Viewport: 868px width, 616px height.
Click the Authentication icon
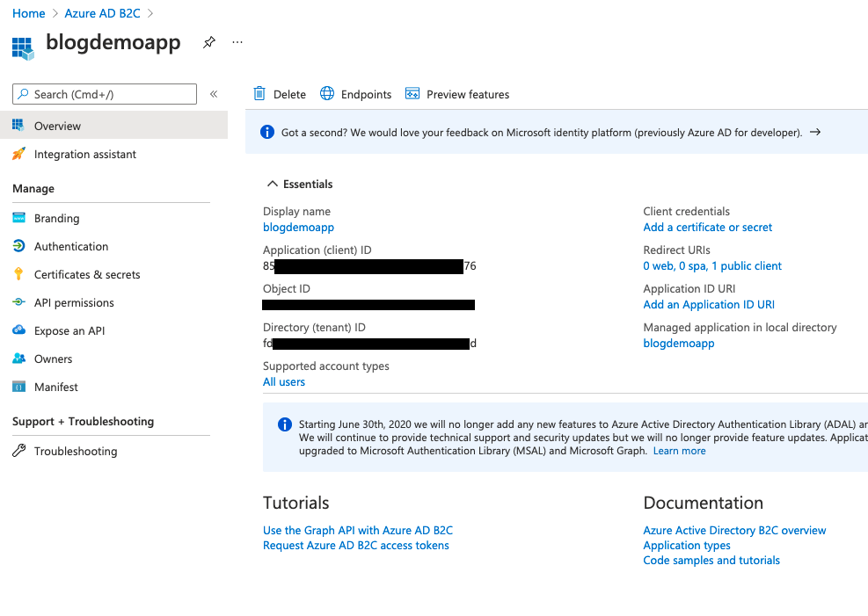(18, 245)
